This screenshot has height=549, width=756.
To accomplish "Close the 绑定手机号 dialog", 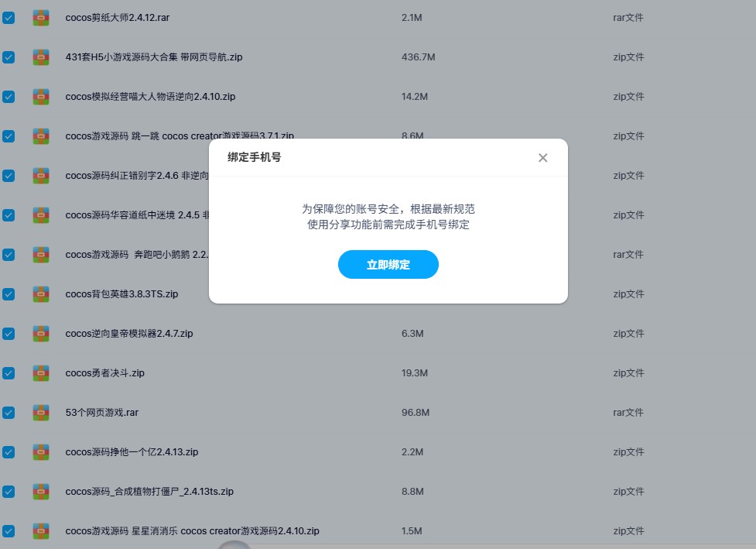I will point(543,158).
